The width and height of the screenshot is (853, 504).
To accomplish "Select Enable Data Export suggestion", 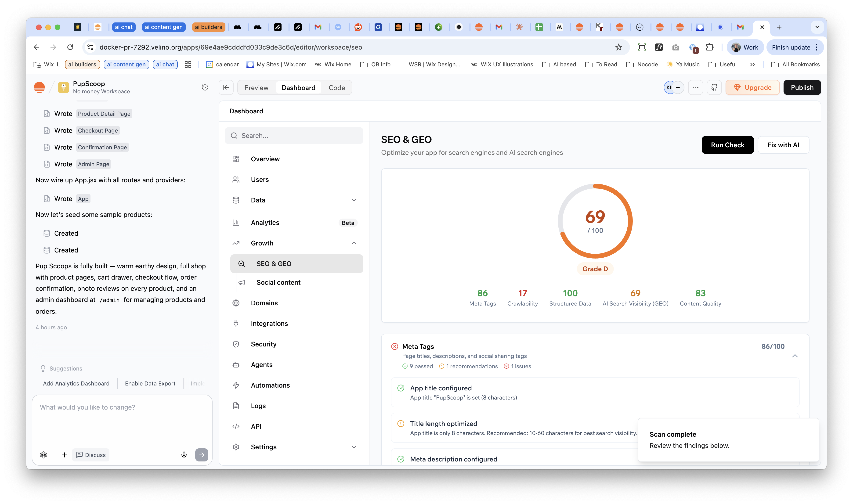I will click(150, 383).
